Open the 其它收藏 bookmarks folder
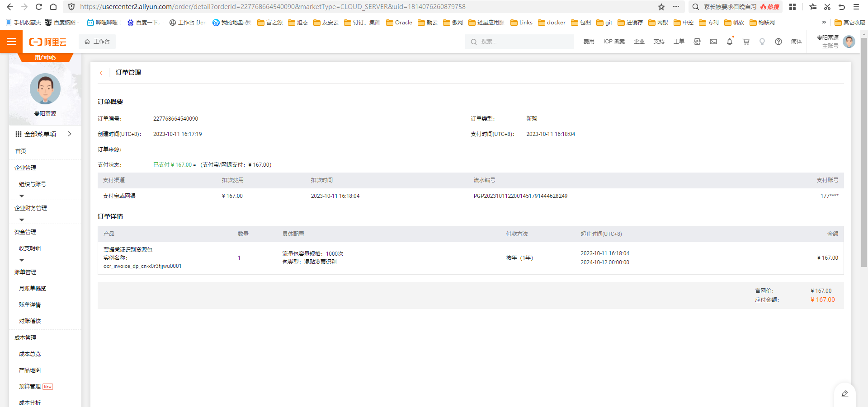The width and height of the screenshot is (868, 407). tap(850, 23)
